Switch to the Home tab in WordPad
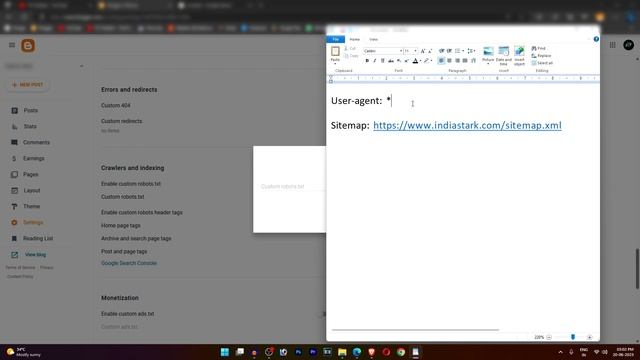 (x=354, y=39)
